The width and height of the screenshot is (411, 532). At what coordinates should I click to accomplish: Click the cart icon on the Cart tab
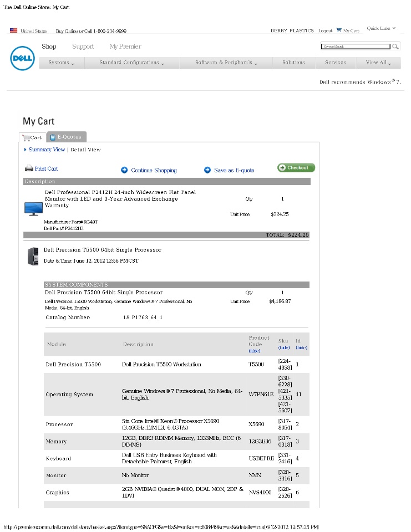point(26,138)
